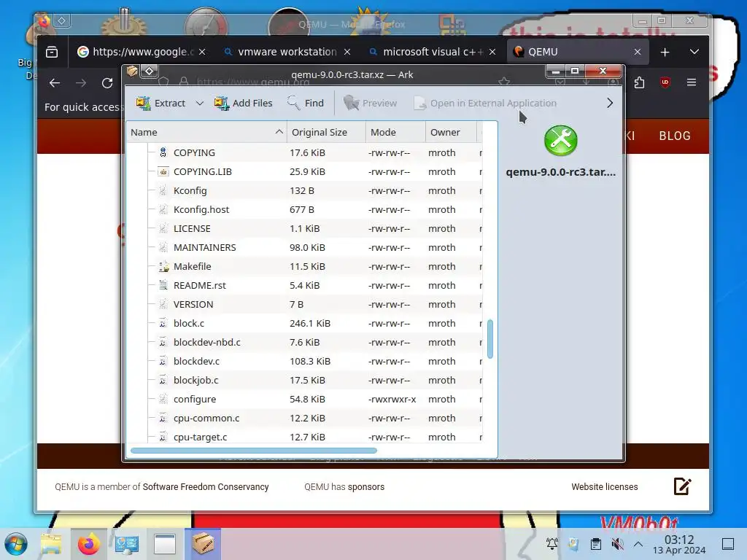Image resolution: width=747 pixels, height=560 pixels.
Task: Select the Makefile file icon
Action: click(x=163, y=266)
